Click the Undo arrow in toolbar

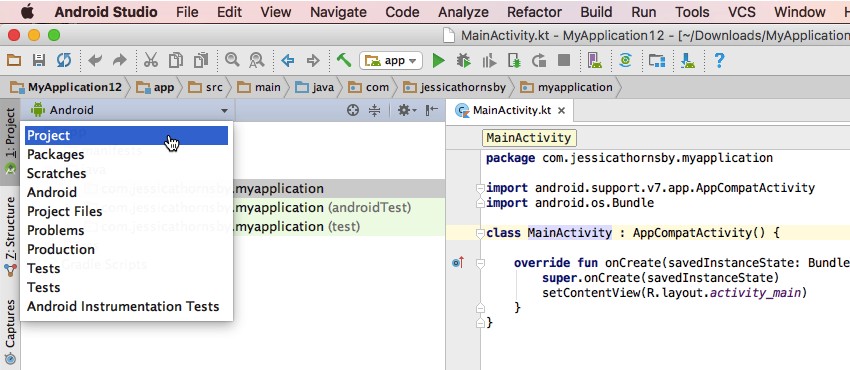(x=95, y=60)
